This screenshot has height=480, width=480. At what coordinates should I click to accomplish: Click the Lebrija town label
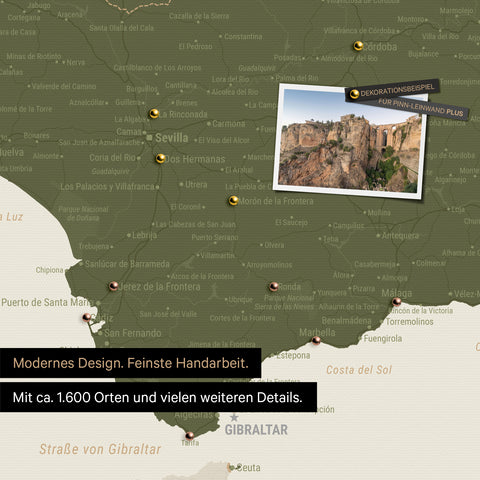point(145,235)
